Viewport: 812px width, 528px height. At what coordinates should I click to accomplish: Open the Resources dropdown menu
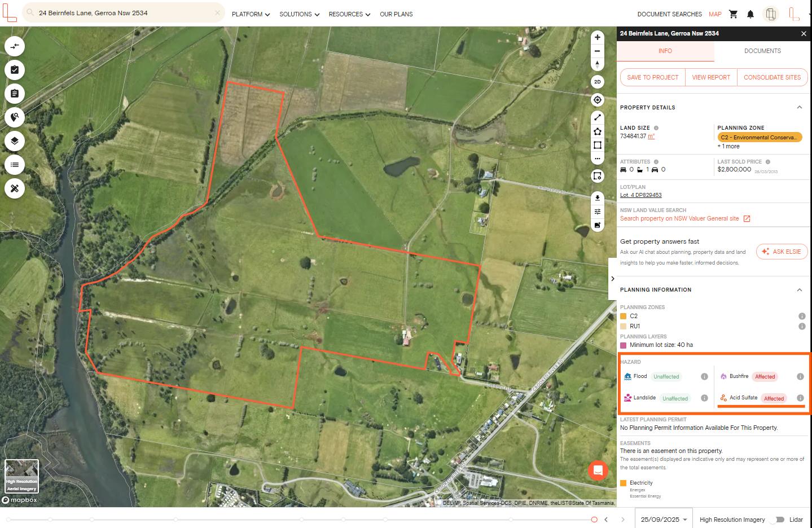349,14
